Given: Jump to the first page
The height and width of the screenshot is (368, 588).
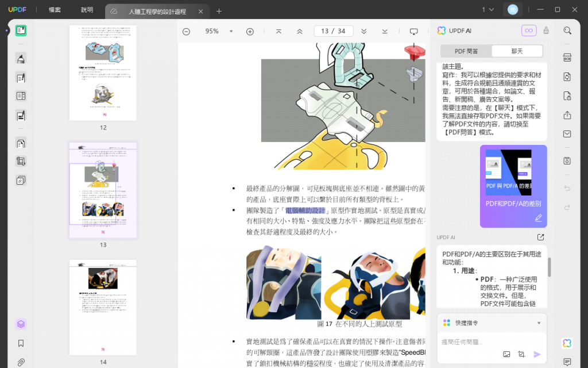Looking at the screenshot, I should 278,32.
